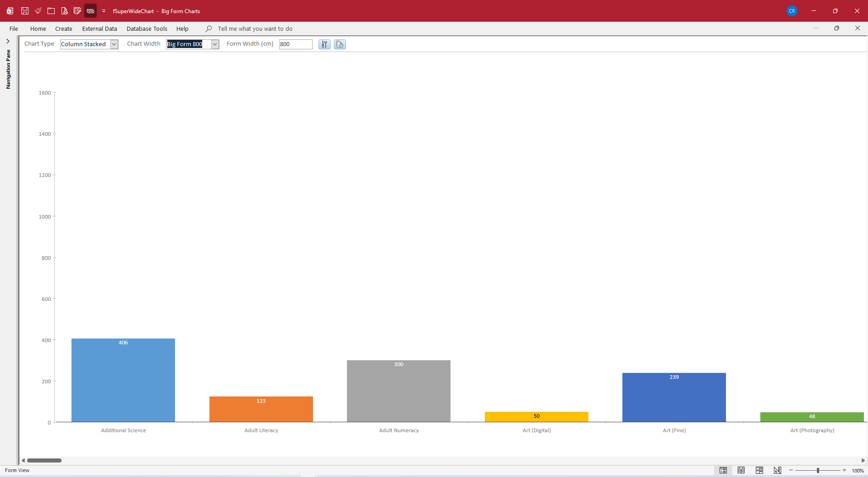The height and width of the screenshot is (477, 868).
Task: Click the horizontal scrollbar thumb
Action: coord(44,460)
